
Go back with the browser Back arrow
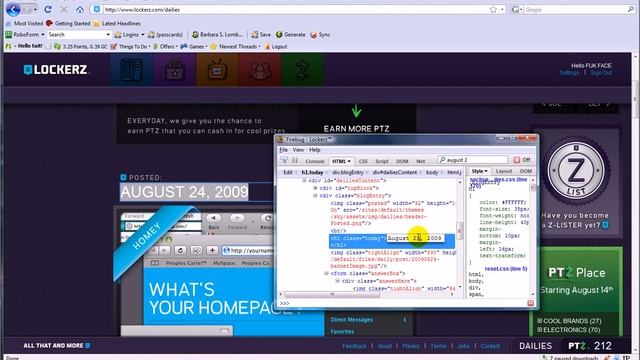(x=13, y=9)
